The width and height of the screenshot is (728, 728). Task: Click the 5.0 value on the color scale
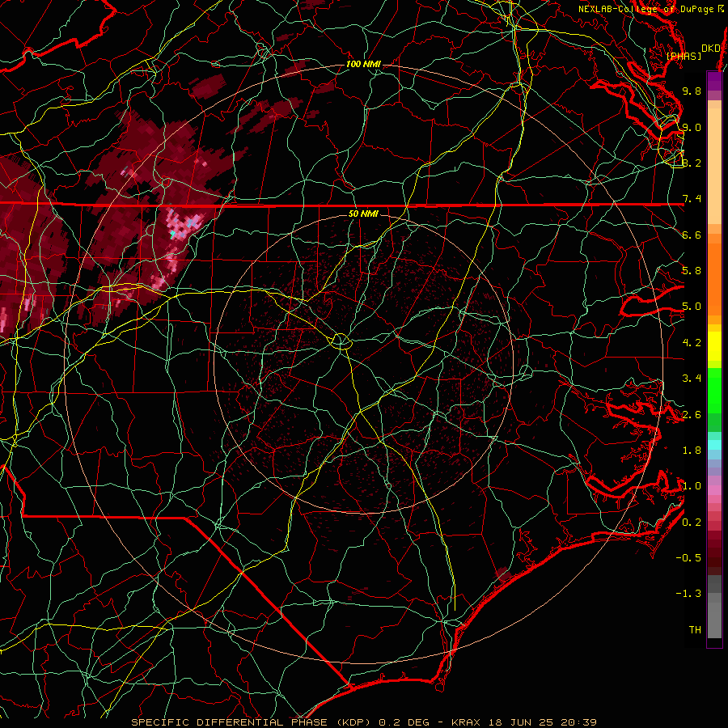coord(692,307)
